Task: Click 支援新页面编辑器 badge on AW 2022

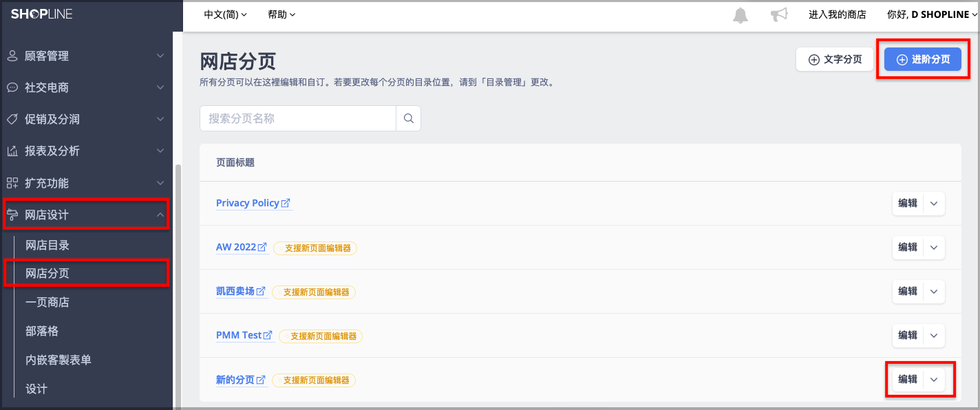Action: (x=315, y=248)
